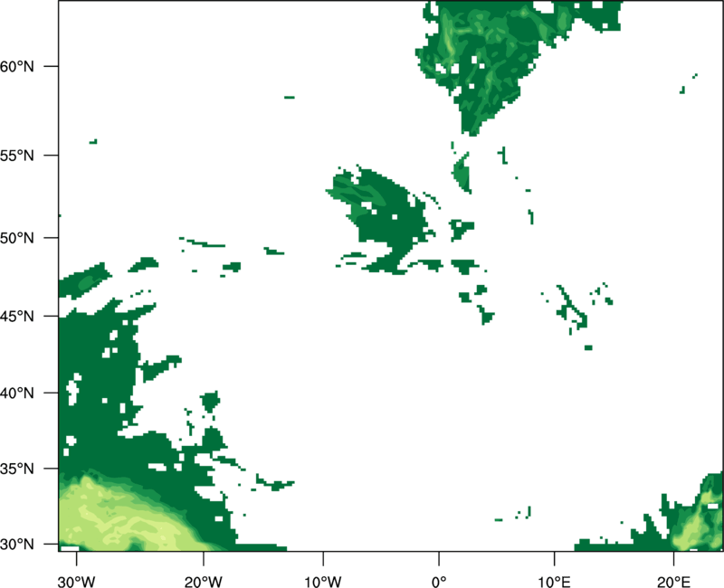
Task: Click the 30°W longitude label
Action: tap(77, 582)
